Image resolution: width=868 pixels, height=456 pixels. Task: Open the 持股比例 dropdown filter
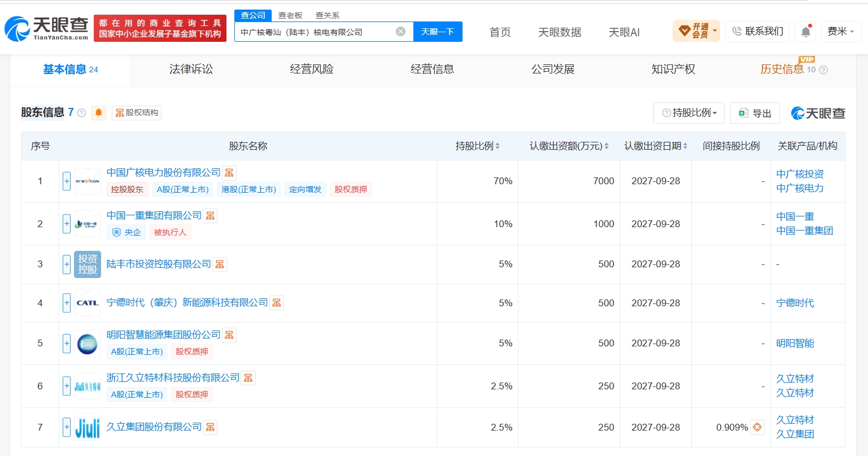click(689, 113)
